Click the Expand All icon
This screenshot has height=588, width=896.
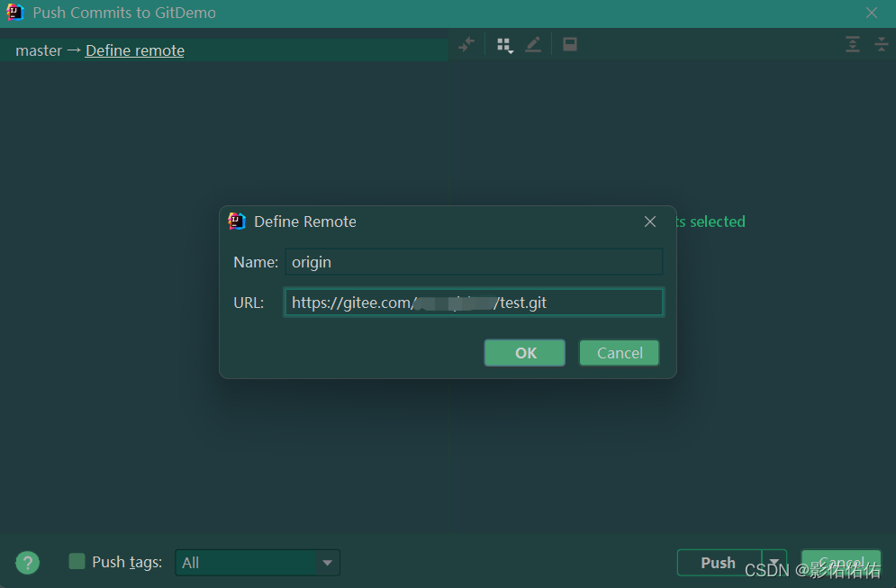pyautogui.click(x=853, y=44)
